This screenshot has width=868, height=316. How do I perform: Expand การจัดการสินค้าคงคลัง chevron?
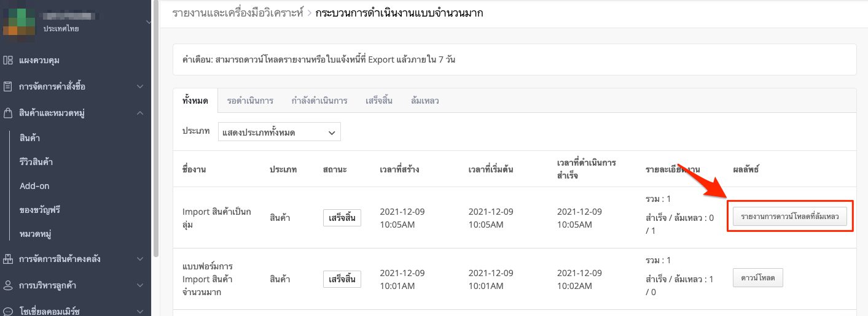click(x=140, y=259)
